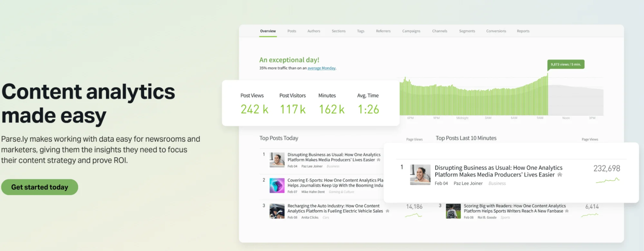Click author Paz Lee Joiner in highlighted card
644x251 pixels.
(468, 183)
